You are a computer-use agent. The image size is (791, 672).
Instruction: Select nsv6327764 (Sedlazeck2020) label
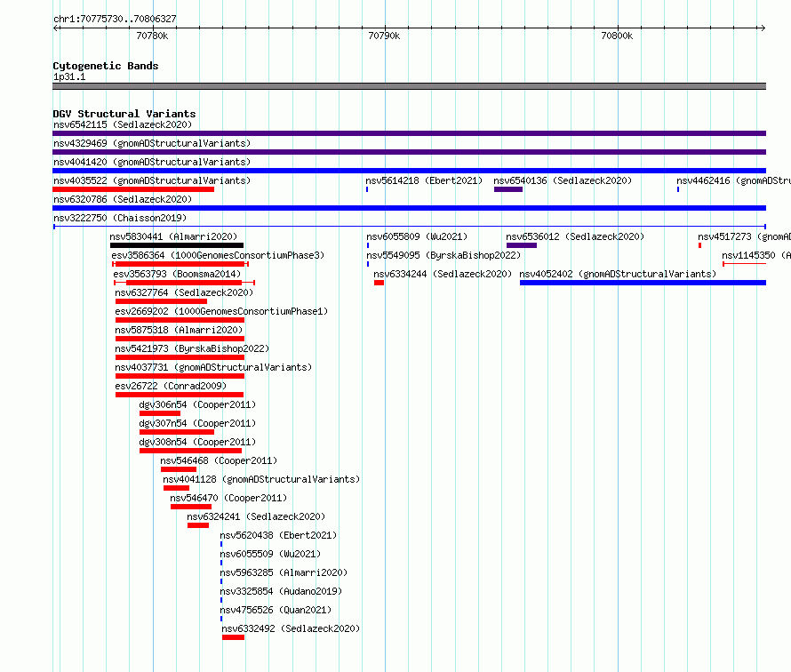click(184, 292)
